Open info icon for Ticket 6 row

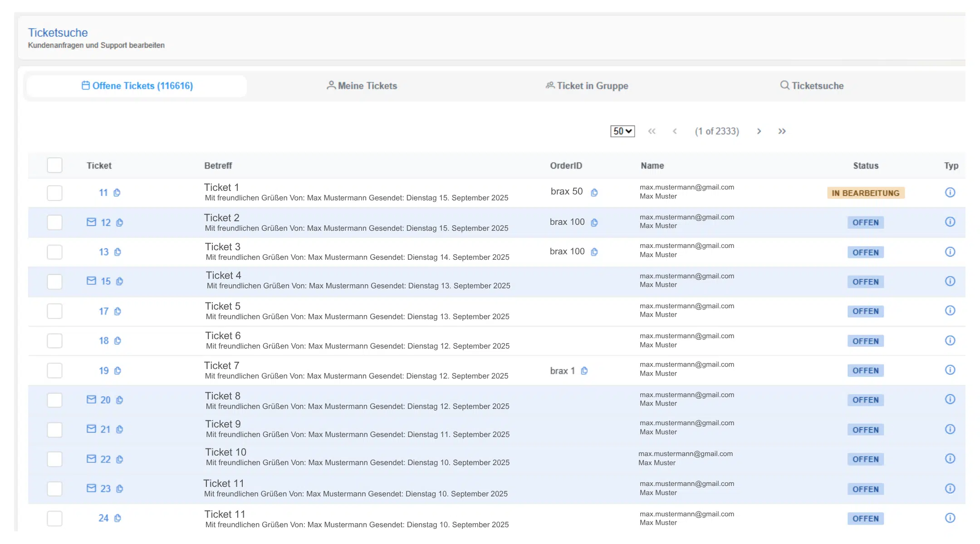click(x=950, y=341)
